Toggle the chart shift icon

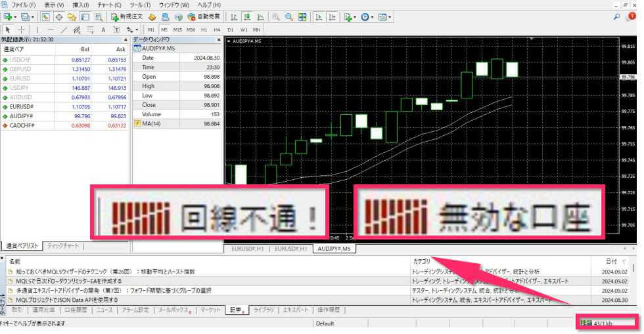point(332,17)
